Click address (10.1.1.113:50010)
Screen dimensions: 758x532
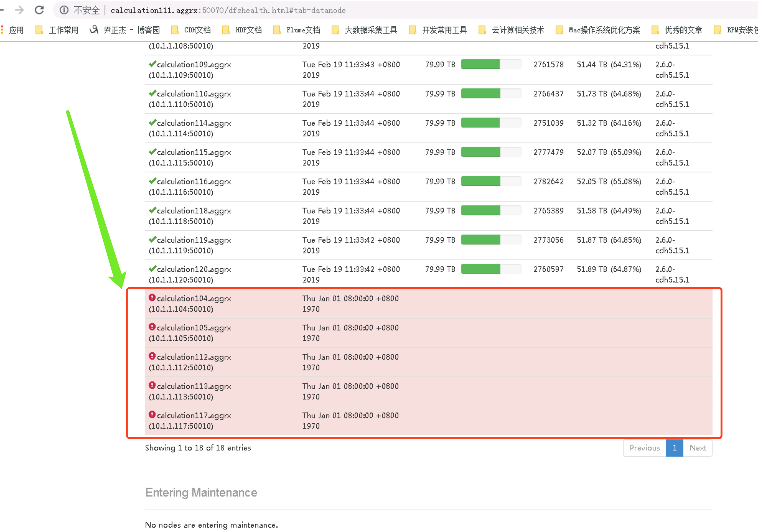181,397
